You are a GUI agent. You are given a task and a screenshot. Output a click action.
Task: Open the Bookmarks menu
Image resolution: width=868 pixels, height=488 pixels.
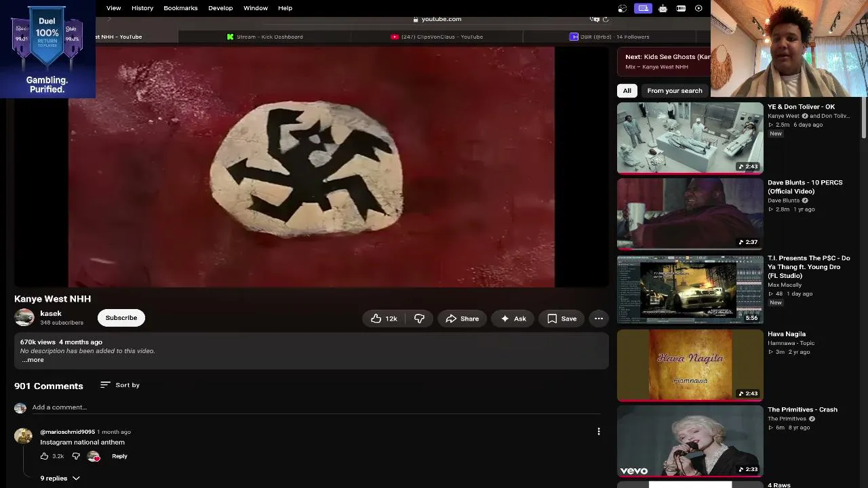180,8
